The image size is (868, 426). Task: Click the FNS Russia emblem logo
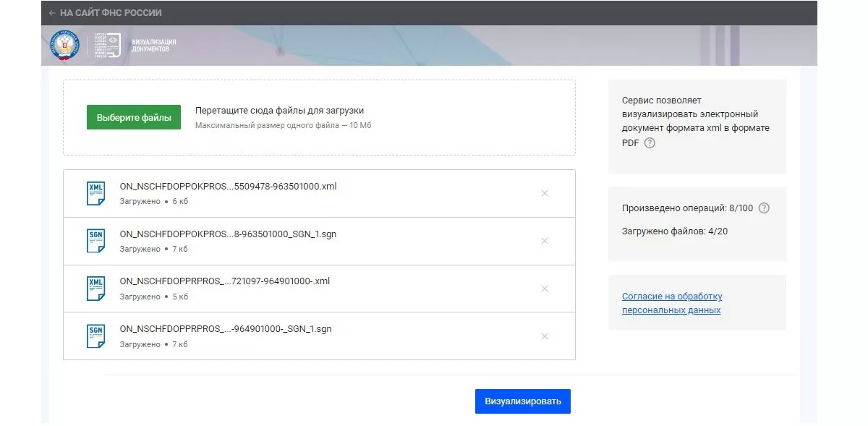pos(64,46)
